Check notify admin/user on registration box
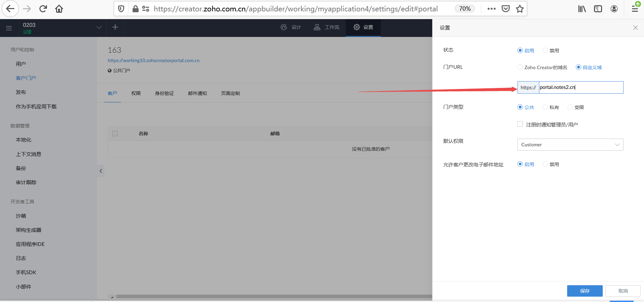This screenshot has height=302, width=644. tap(520, 124)
